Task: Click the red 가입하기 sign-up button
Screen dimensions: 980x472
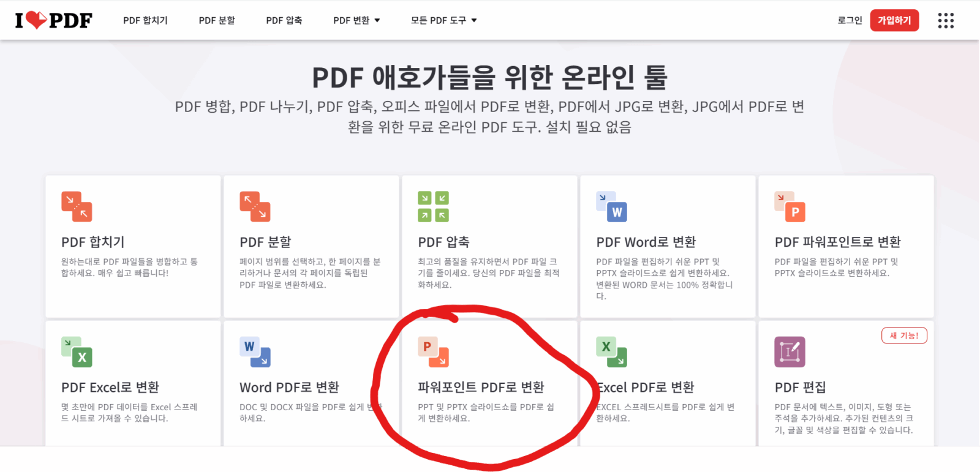Action: pyautogui.click(x=894, y=20)
